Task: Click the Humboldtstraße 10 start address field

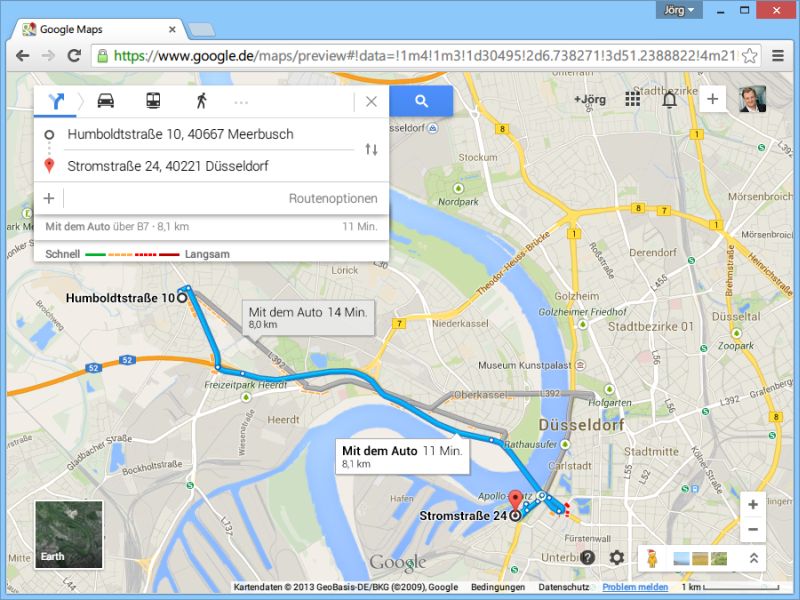Action: 209,134
